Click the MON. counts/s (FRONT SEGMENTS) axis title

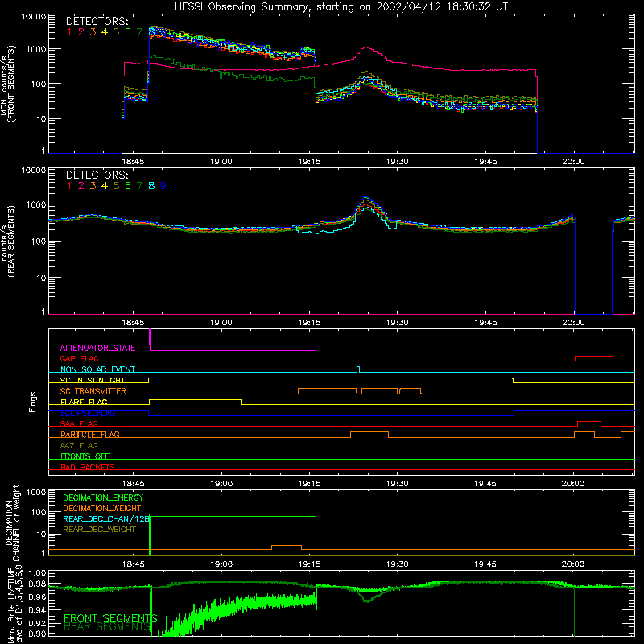pos(7,85)
